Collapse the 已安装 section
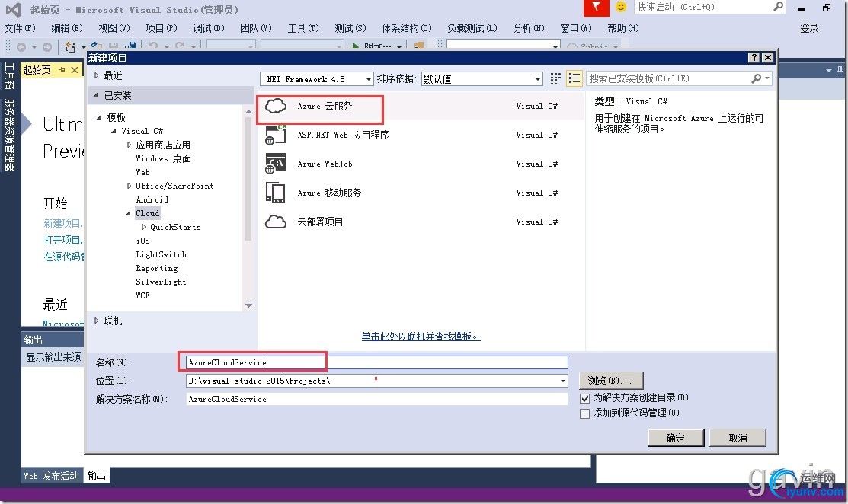 tap(96, 96)
